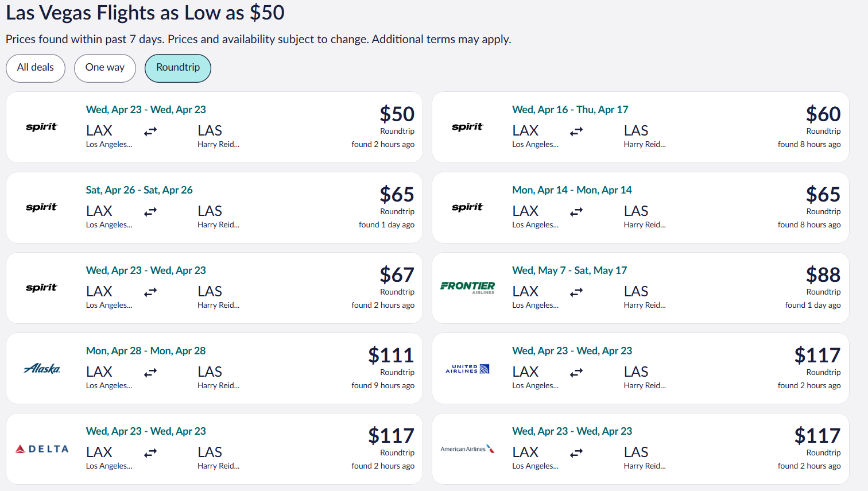This screenshot has height=491, width=868.
Task: Click the United Airlines logo
Action: [467, 369]
